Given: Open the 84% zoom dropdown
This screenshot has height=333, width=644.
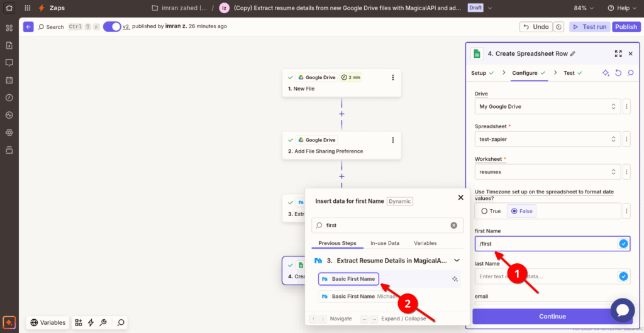Looking at the screenshot, I should click(583, 8).
